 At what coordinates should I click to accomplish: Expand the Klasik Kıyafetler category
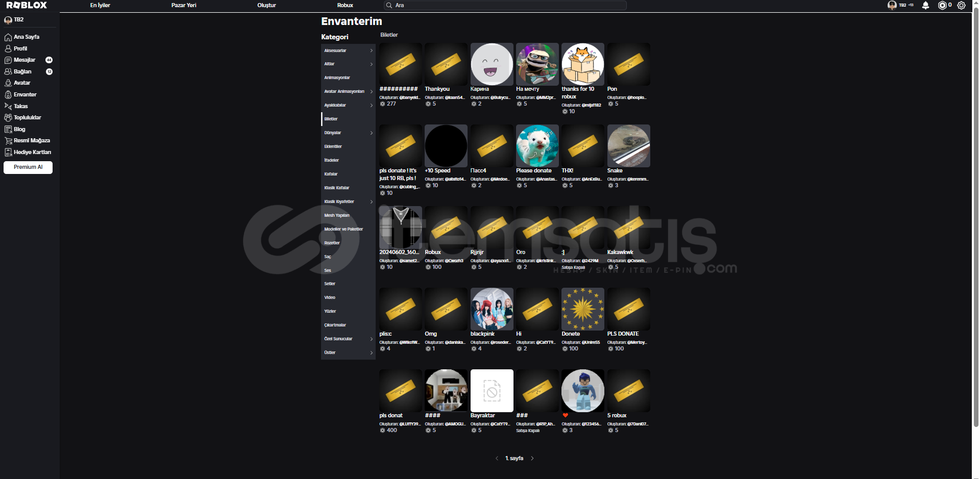point(348,201)
